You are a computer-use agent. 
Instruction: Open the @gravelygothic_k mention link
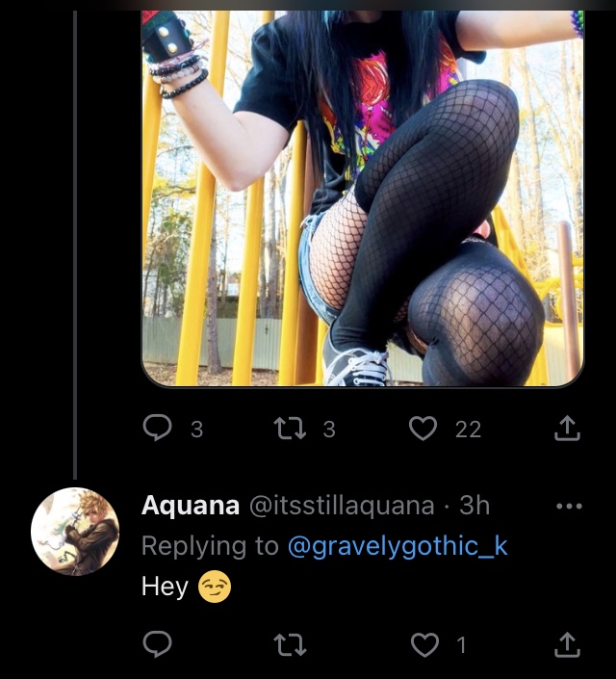[x=398, y=546]
